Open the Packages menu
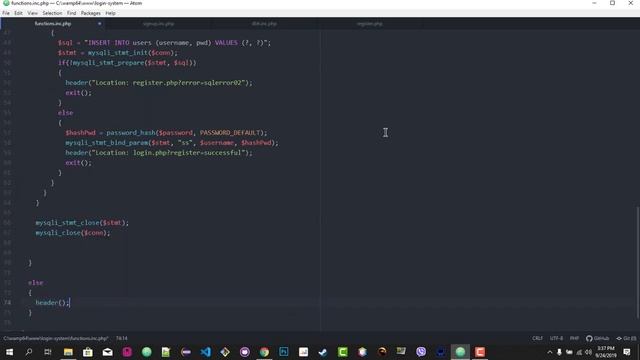Viewport: 640px width, 360px height. [91, 13]
